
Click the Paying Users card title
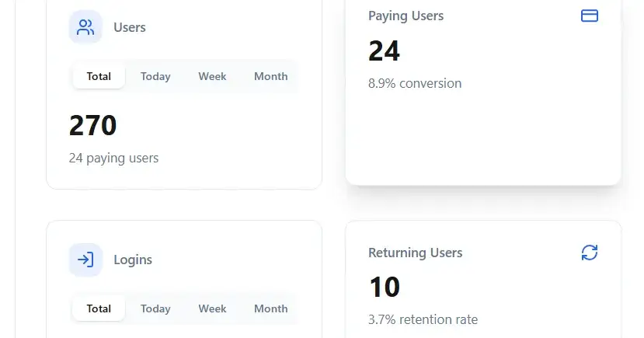pyautogui.click(x=406, y=16)
